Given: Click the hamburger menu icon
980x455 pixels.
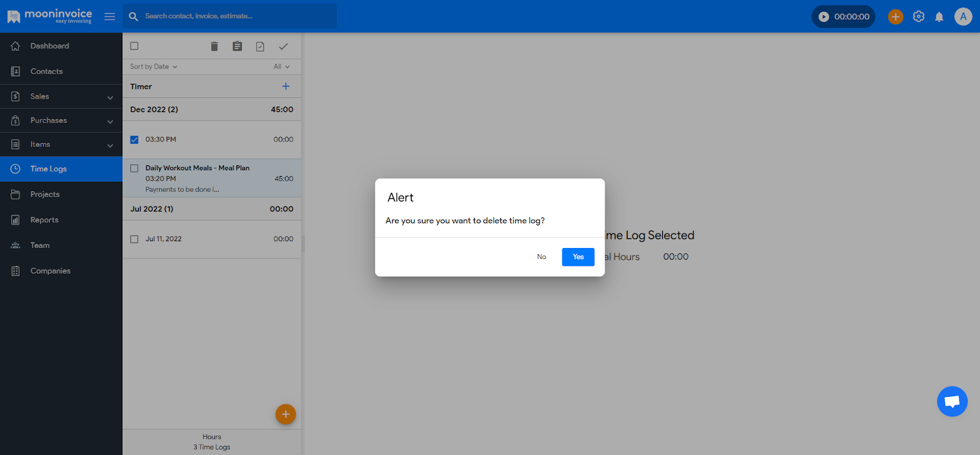Looking at the screenshot, I should tap(110, 17).
